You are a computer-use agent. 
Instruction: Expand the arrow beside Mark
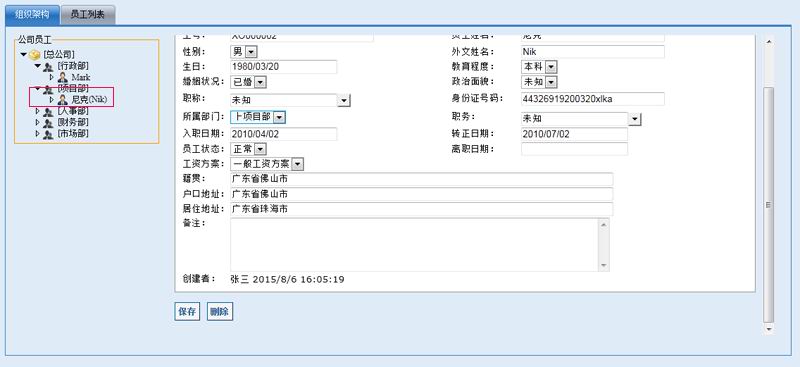[52, 77]
